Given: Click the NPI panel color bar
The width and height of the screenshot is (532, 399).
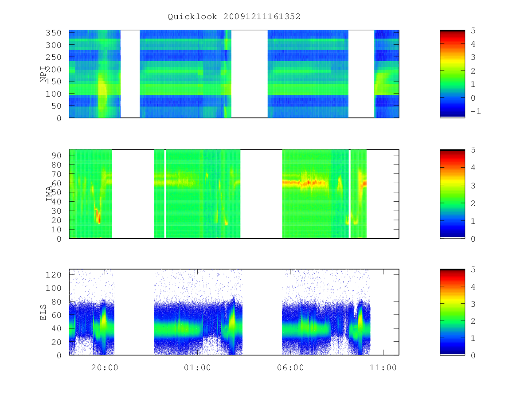Looking at the screenshot, I should 452,74.
